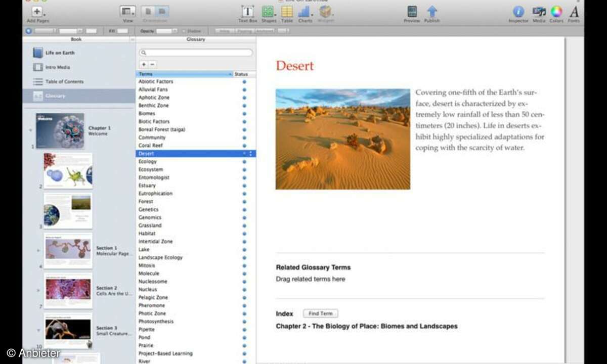Select the Eutrophication glossary term

pyautogui.click(x=155, y=193)
